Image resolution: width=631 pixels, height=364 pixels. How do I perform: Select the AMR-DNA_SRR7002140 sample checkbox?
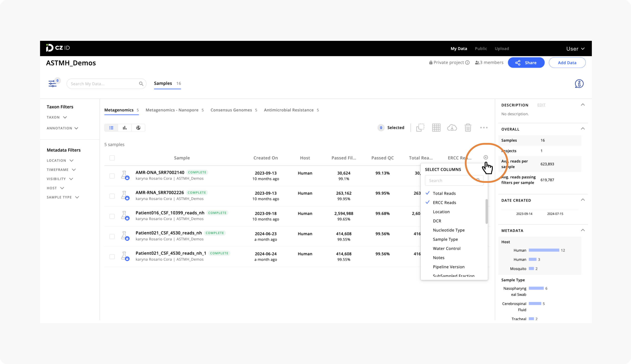click(x=112, y=176)
